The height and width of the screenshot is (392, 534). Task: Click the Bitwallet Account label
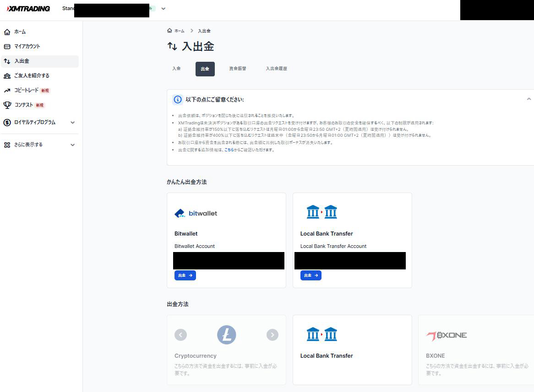(x=195, y=247)
